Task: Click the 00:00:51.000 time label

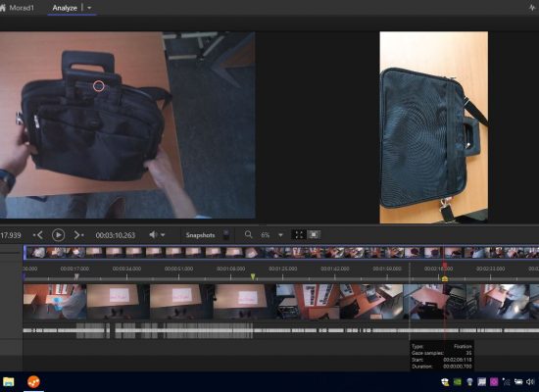Action: pos(178,269)
